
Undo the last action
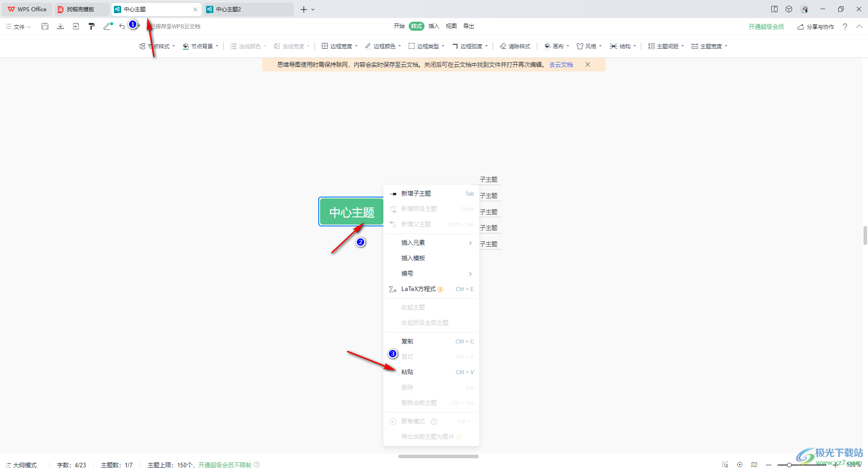(122, 26)
